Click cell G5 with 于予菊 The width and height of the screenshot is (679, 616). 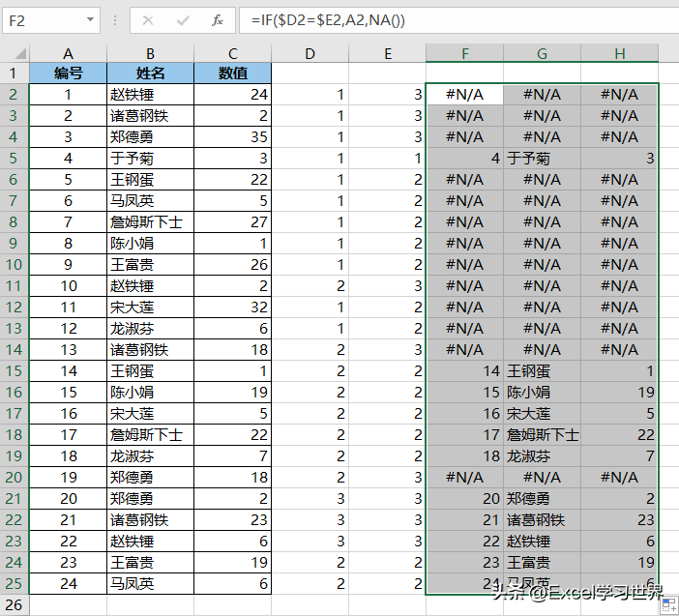click(543, 158)
